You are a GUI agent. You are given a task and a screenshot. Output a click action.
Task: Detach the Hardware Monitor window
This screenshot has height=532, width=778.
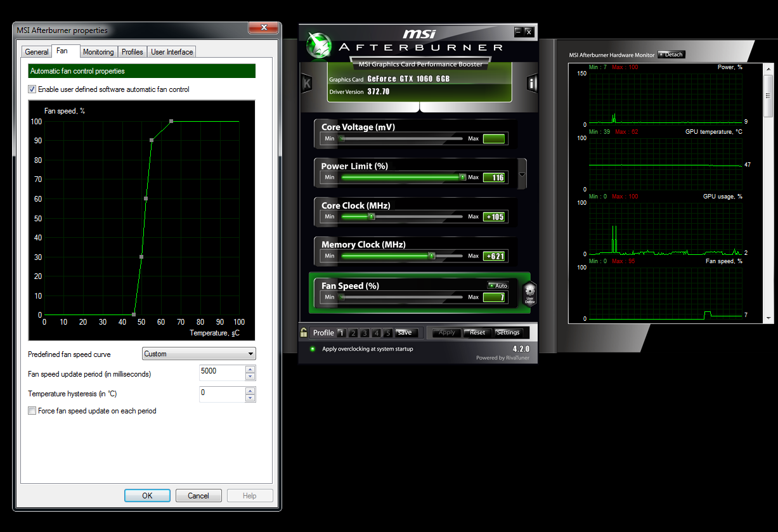pos(671,55)
